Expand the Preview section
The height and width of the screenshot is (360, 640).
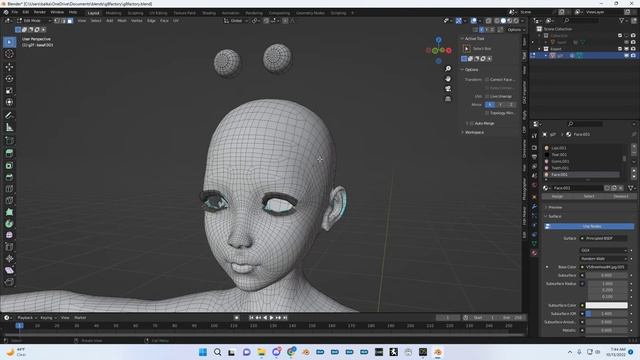tap(554, 207)
